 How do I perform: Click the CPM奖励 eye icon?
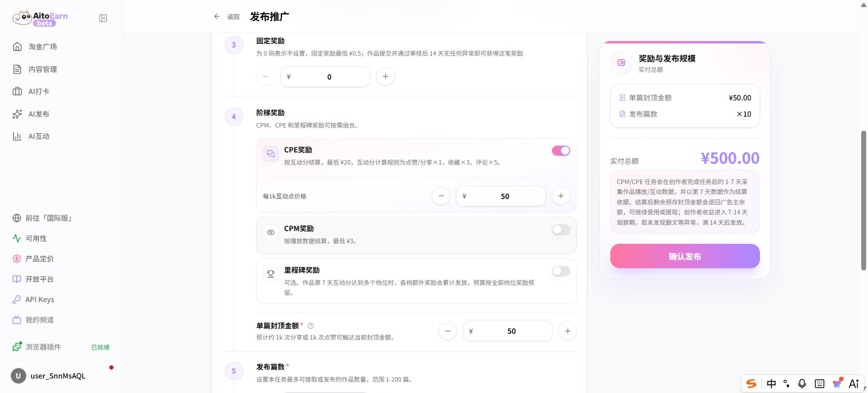click(x=271, y=232)
